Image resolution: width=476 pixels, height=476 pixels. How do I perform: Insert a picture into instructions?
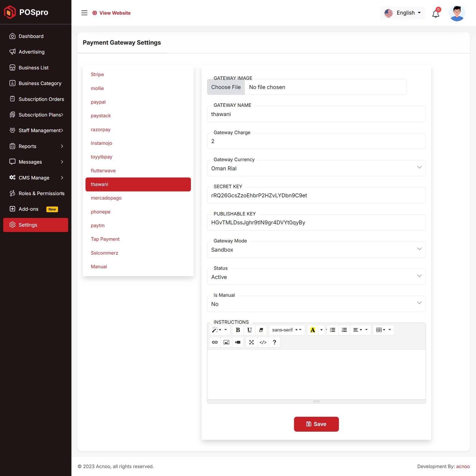coord(226,342)
